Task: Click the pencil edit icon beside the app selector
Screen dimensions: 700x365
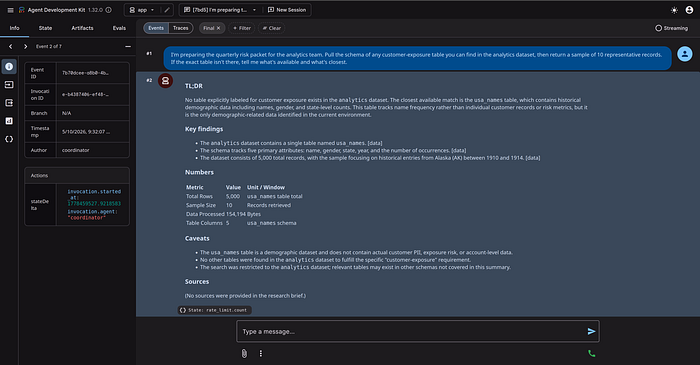Action: point(167,10)
